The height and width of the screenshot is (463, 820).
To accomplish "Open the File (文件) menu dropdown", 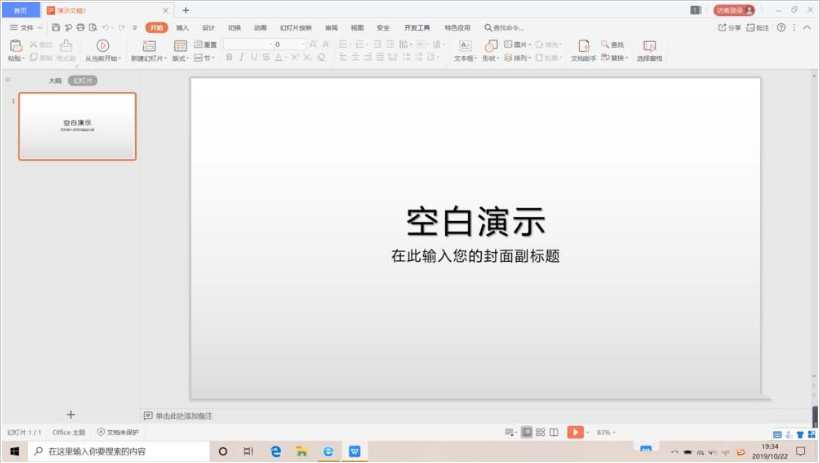I will [26, 27].
